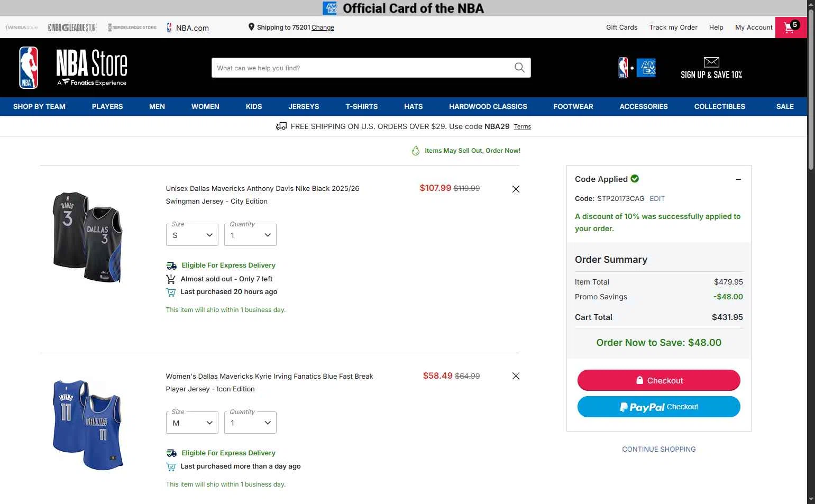Collapse the Code Applied panel with minus
815x504 pixels.
pyautogui.click(x=738, y=179)
